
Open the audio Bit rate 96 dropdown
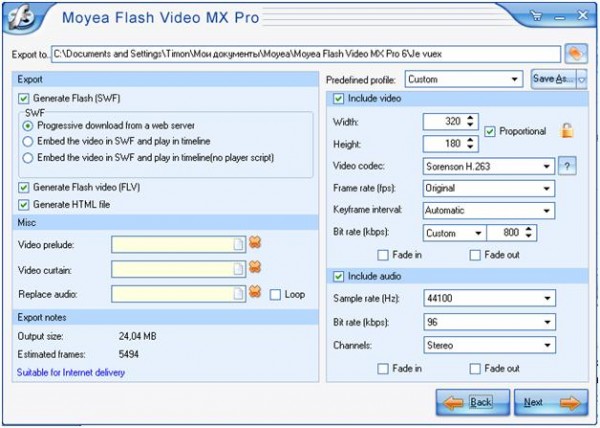tap(489, 322)
